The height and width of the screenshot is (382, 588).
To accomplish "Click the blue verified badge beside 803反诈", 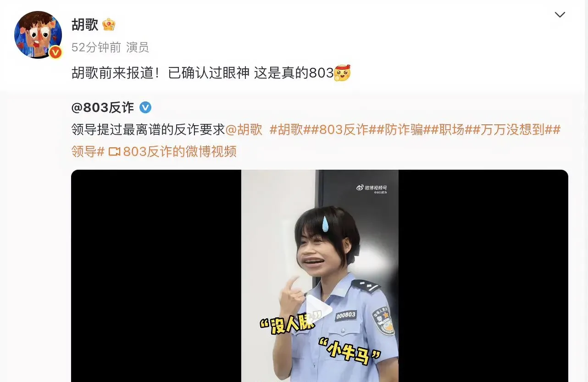I will [145, 108].
